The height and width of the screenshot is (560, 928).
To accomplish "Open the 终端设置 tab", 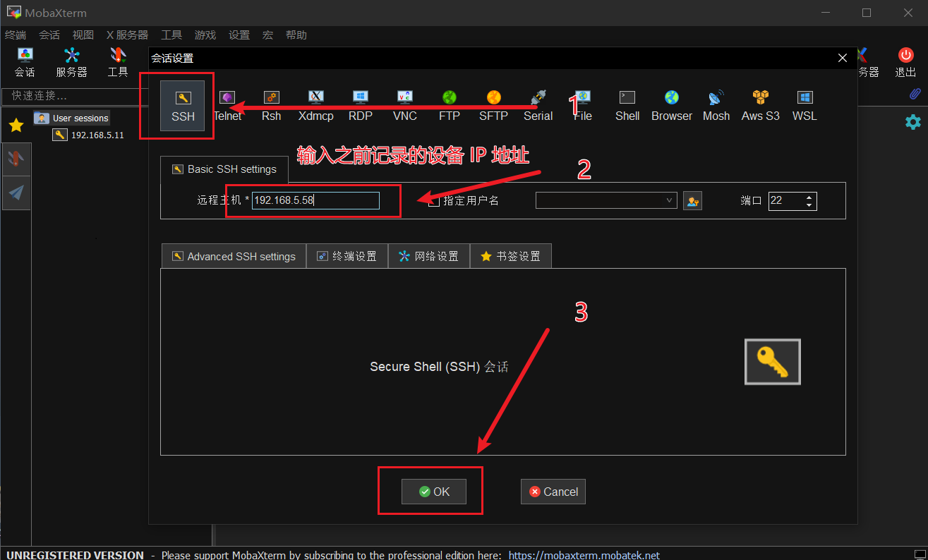I will click(x=347, y=257).
